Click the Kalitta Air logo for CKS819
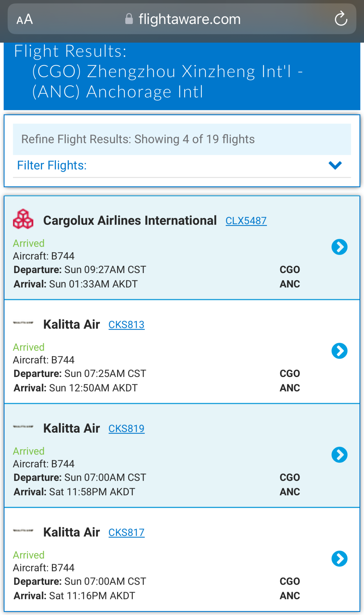 coord(23,427)
